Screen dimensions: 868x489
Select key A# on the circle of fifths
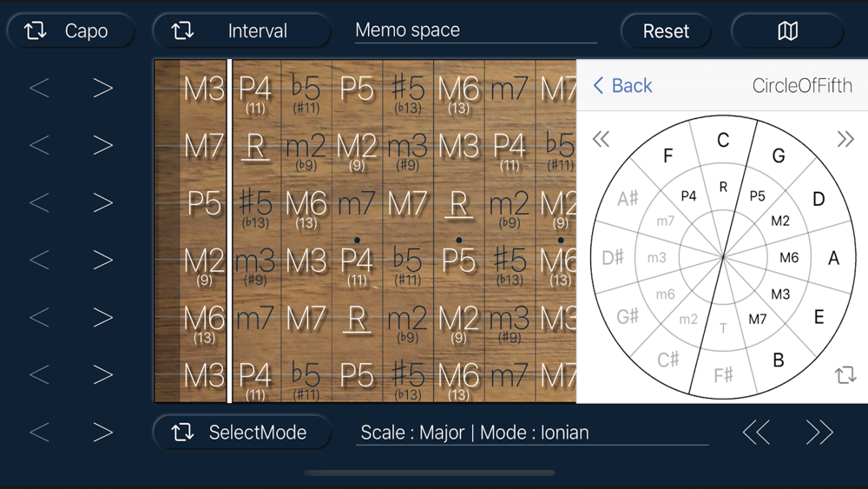click(x=628, y=199)
